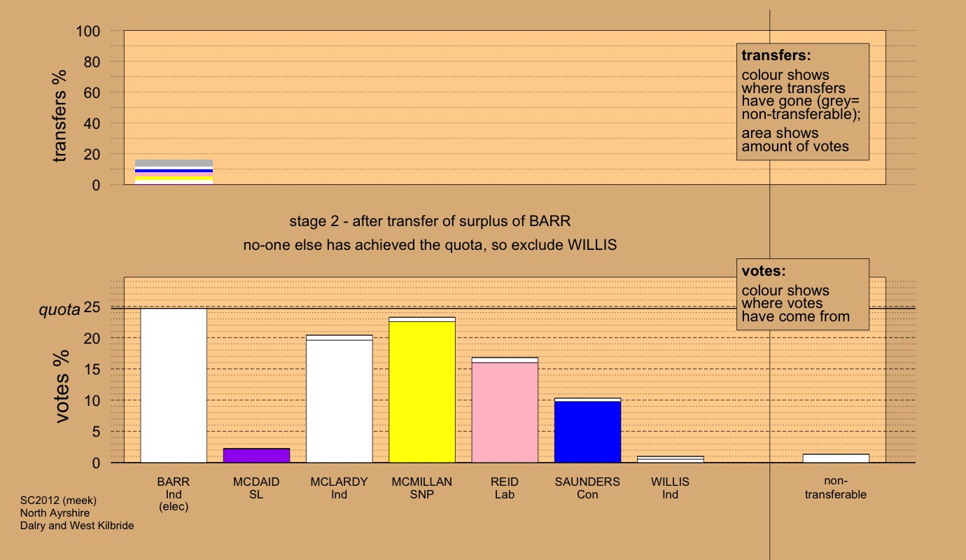Click the Dalry and West Kilbride text
The height and width of the screenshot is (560, 966).
tap(77, 526)
